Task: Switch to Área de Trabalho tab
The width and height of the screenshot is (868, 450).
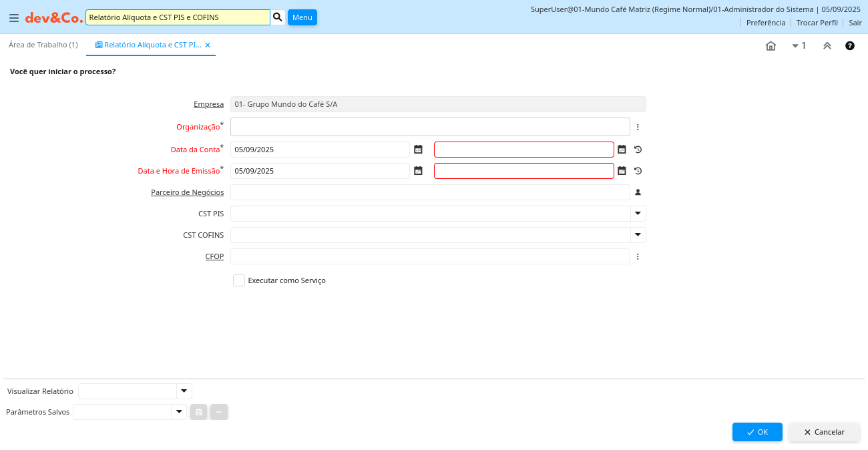Action: click(43, 45)
